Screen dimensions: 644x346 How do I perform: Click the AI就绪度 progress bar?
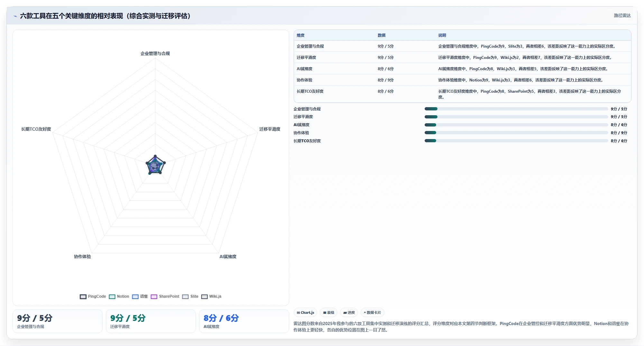[x=516, y=125]
